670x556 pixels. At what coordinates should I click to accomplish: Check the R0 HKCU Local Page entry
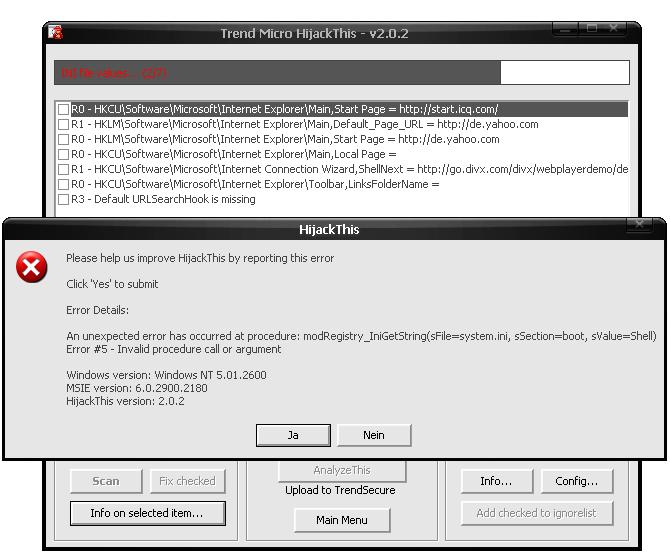tap(63, 154)
